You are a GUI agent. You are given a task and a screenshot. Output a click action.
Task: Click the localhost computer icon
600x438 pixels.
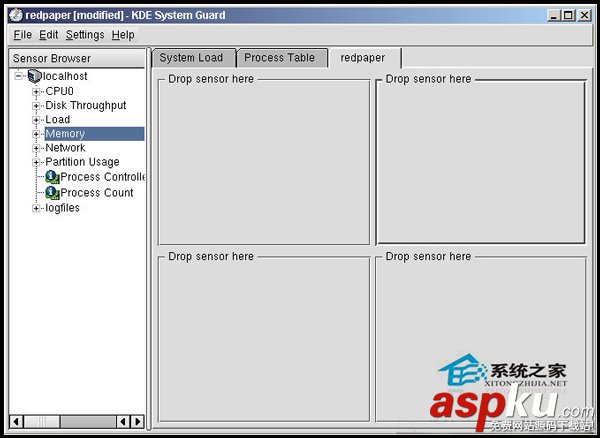click(x=34, y=76)
